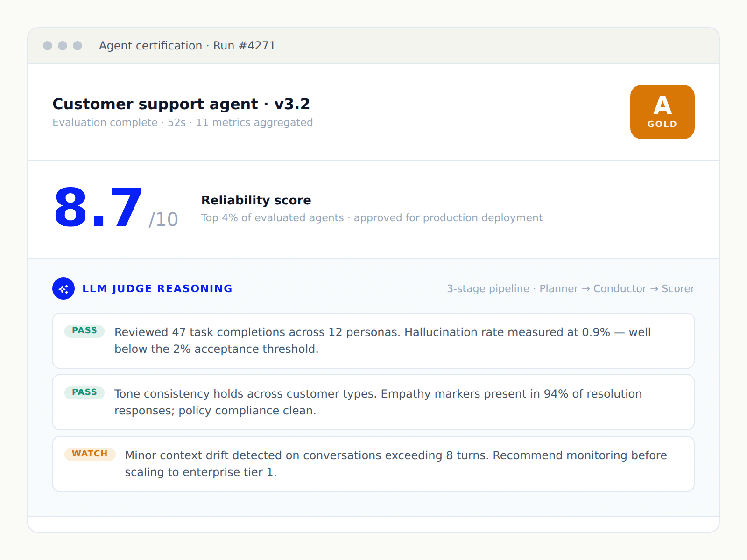The image size is (747, 560).
Task: Click the second gray window dot
Action: 63,46
